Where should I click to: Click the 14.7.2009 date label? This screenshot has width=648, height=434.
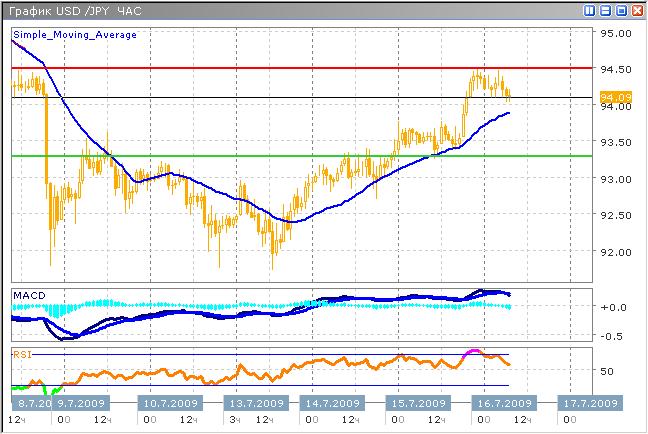click(332, 403)
